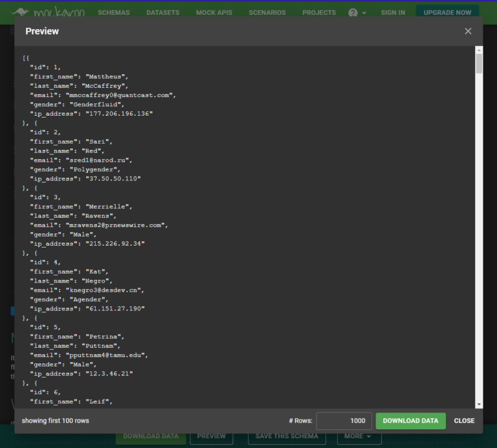Click the IP address "37.50.50.110"
This screenshot has height=448, width=497.
[113, 178]
